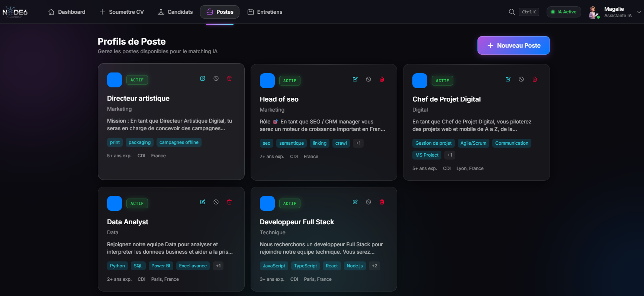Click the IA Active status badge
644x296 pixels.
[x=564, y=12]
